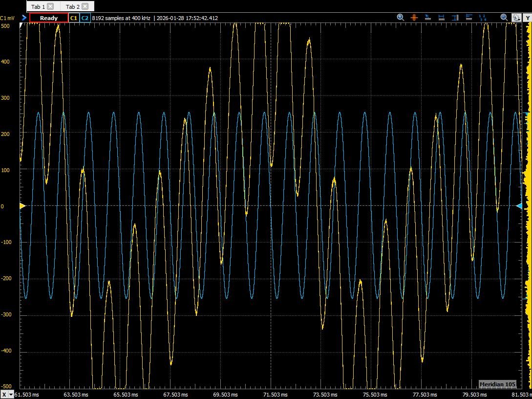Close Tab 2 with its X button
This screenshot has width=532, height=399.
click(x=85, y=6)
